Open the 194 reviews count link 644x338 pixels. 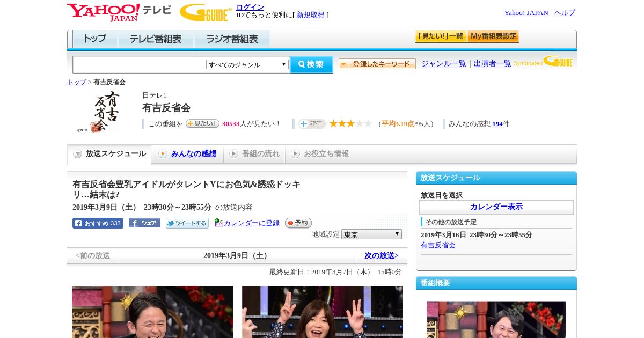tap(497, 124)
